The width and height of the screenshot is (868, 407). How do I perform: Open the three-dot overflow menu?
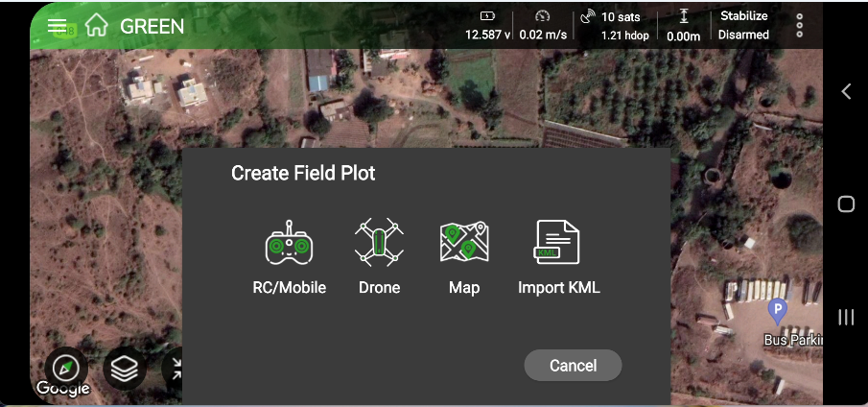[x=800, y=25]
